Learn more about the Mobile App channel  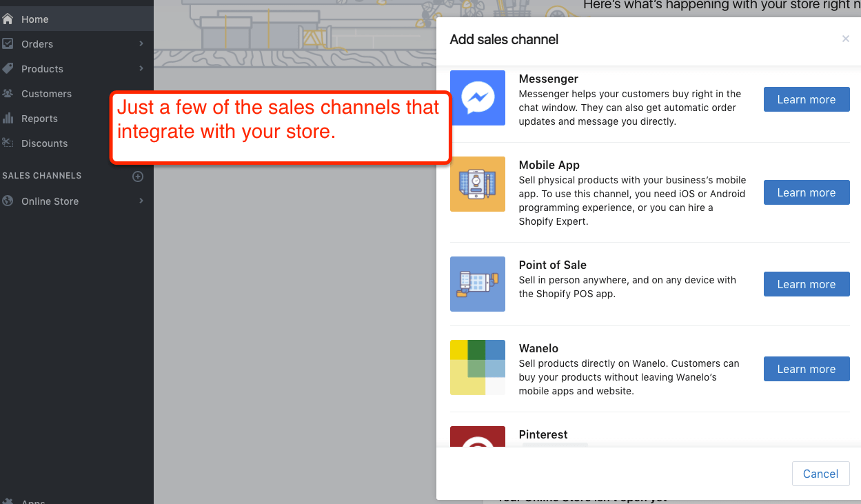click(807, 192)
